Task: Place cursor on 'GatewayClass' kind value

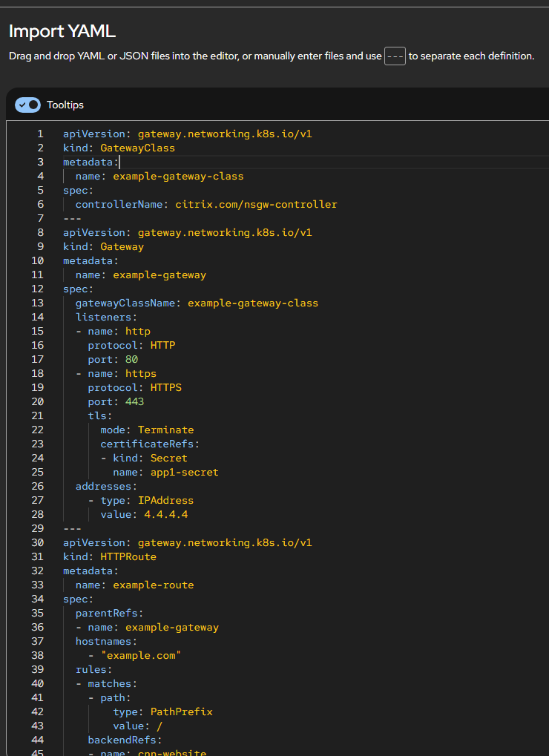Action: [137, 148]
